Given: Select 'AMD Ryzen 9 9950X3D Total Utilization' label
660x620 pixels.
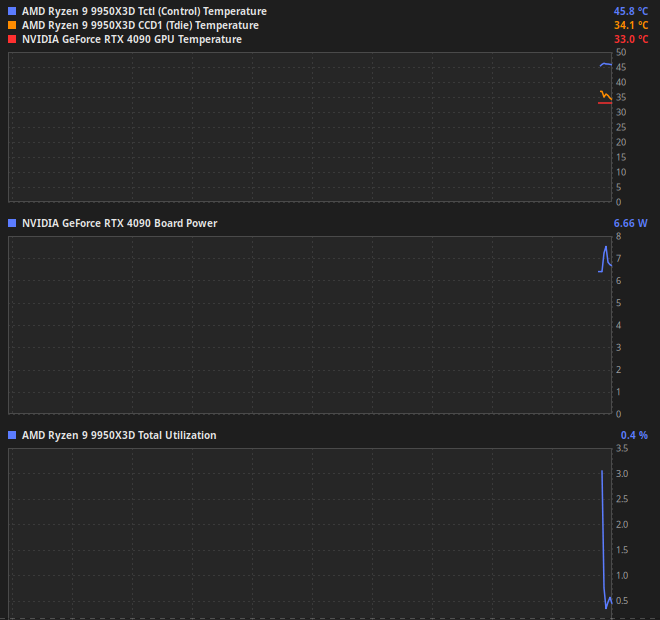Looking at the screenshot, I should pyautogui.click(x=119, y=435).
